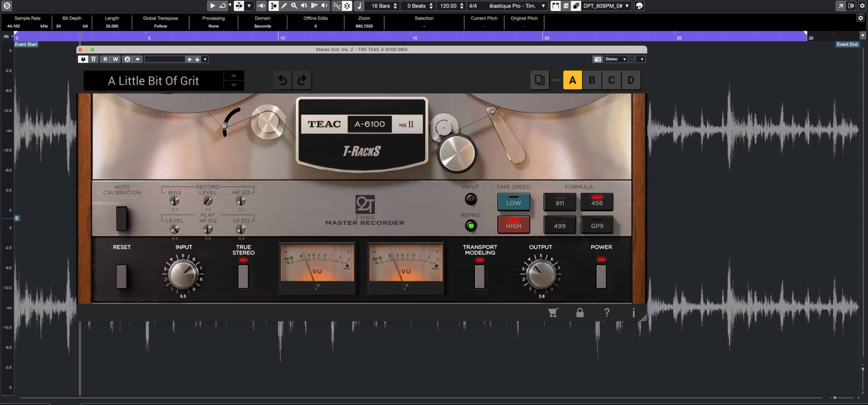Image resolution: width=868 pixels, height=405 pixels.
Task: Undo last plugin change
Action: coord(283,80)
